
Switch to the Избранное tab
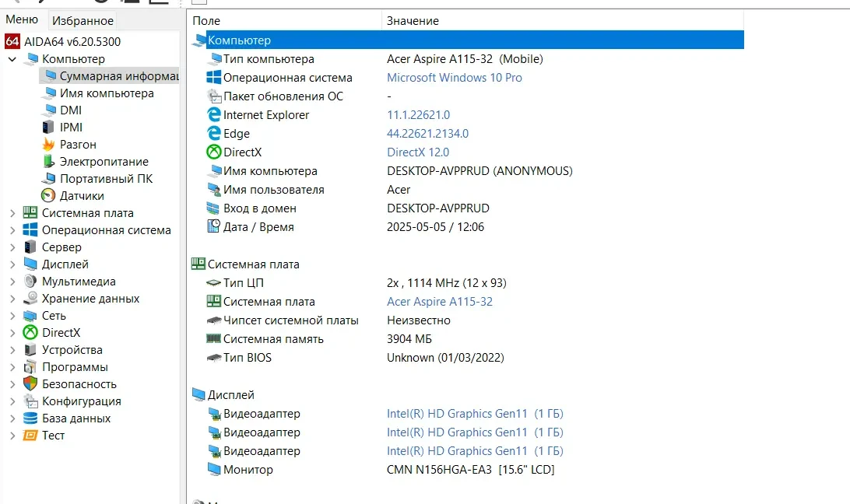click(x=82, y=19)
